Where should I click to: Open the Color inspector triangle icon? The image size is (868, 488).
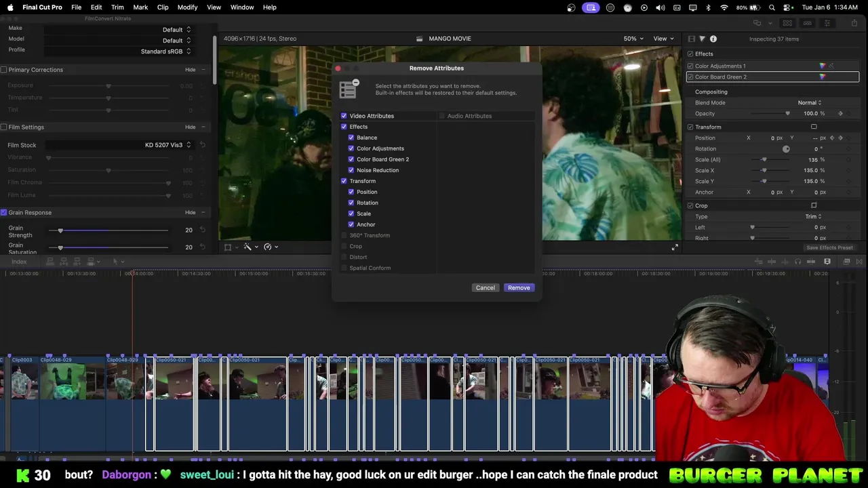pos(702,39)
